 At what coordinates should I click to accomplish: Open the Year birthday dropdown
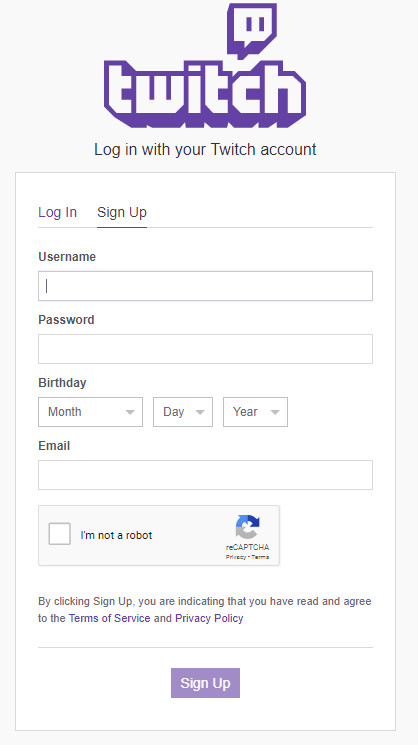point(256,412)
